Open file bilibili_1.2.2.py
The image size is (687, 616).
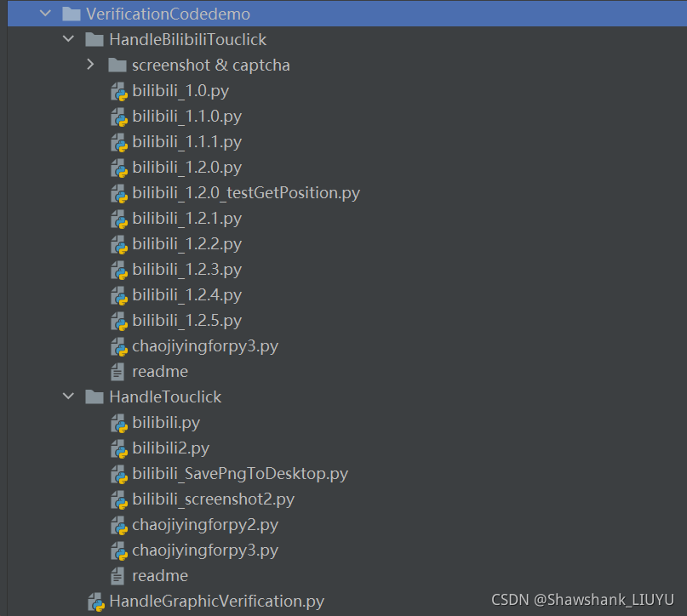click(186, 244)
